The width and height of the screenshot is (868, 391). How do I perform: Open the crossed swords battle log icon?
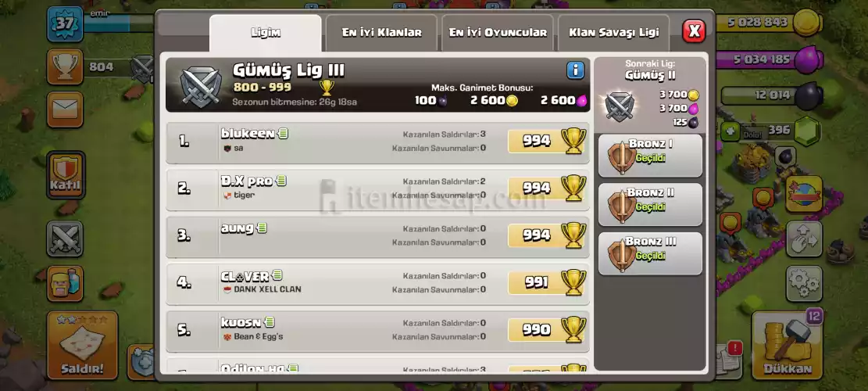[x=65, y=239]
